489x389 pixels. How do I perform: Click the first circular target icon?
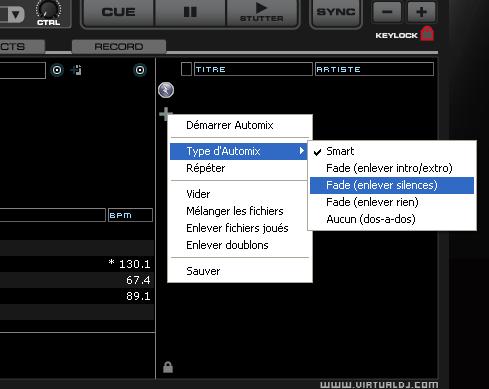(x=57, y=70)
